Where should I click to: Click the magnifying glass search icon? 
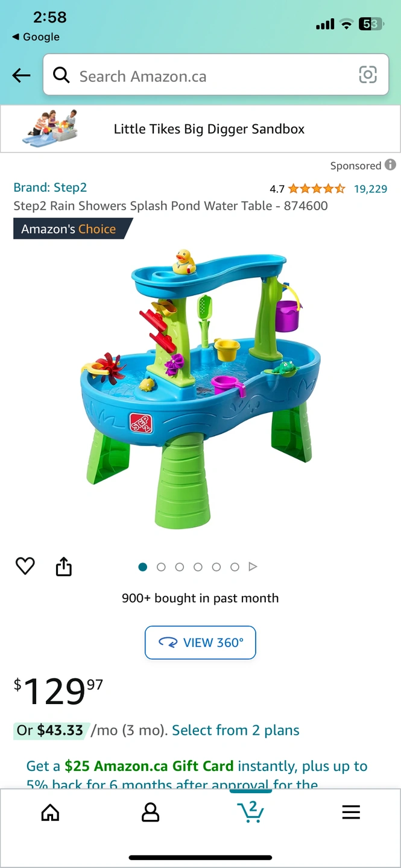62,75
